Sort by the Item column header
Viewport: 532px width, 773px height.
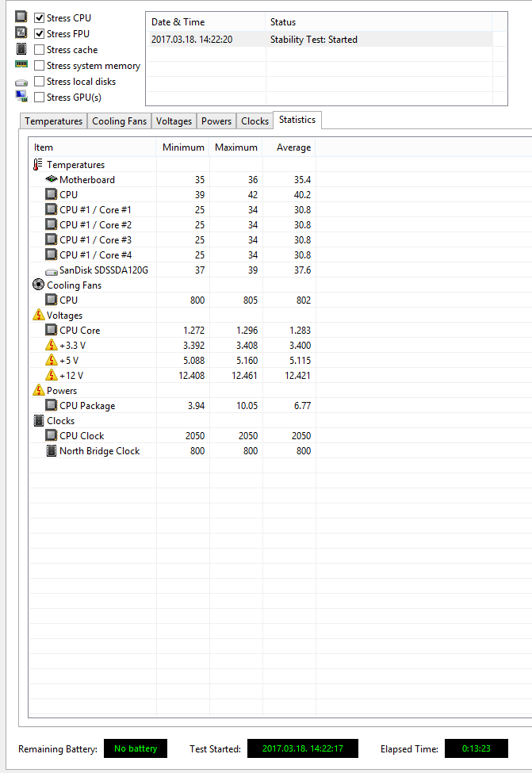coord(92,147)
